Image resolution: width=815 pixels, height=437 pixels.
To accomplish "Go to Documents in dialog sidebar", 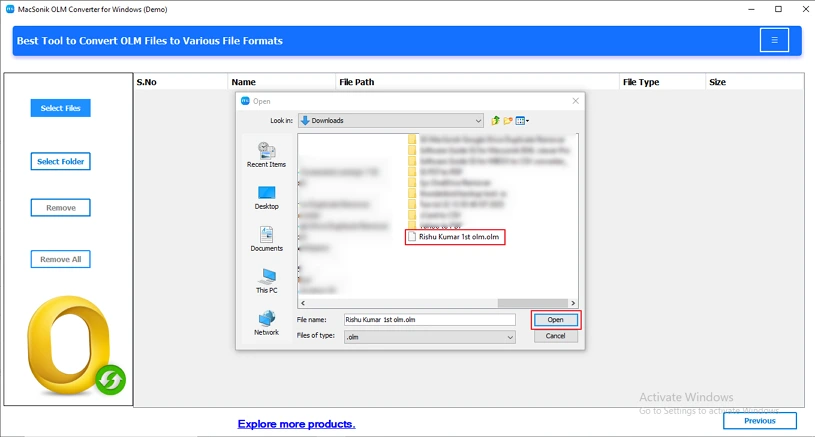I will [x=266, y=239].
